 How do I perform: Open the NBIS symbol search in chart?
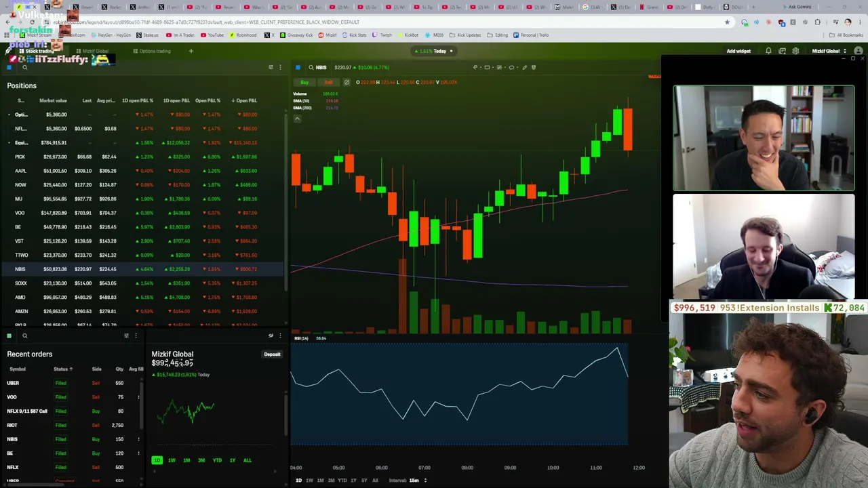click(x=317, y=67)
